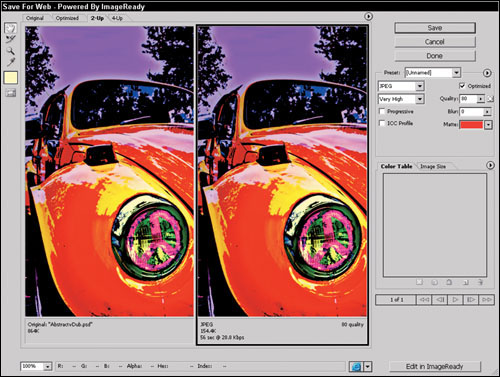Click the lock color icon under color table
This screenshot has width=500, height=377.
(449, 282)
